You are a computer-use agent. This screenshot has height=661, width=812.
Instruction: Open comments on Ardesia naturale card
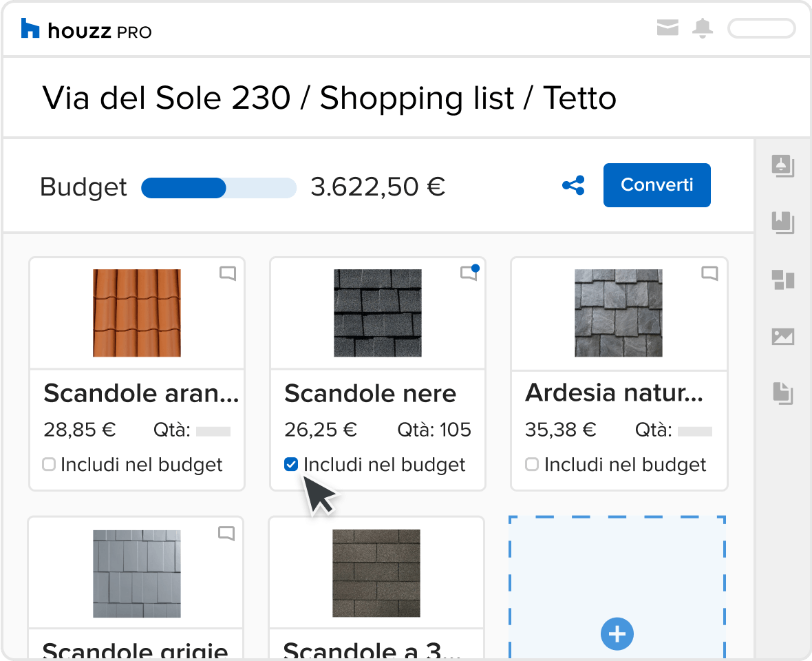tap(709, 273)
